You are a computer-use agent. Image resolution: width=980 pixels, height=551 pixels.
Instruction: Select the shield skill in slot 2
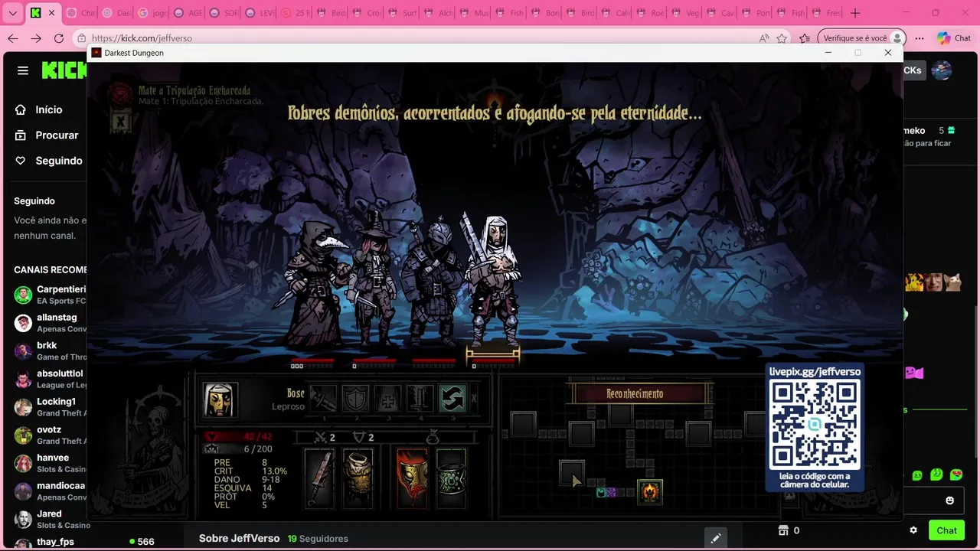click(355, 399)
